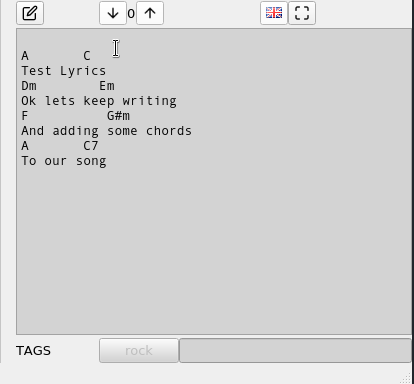Screen dimensions: 414x384
Task: Click the And adding some chords line
Action: click(x=107, y=131)
